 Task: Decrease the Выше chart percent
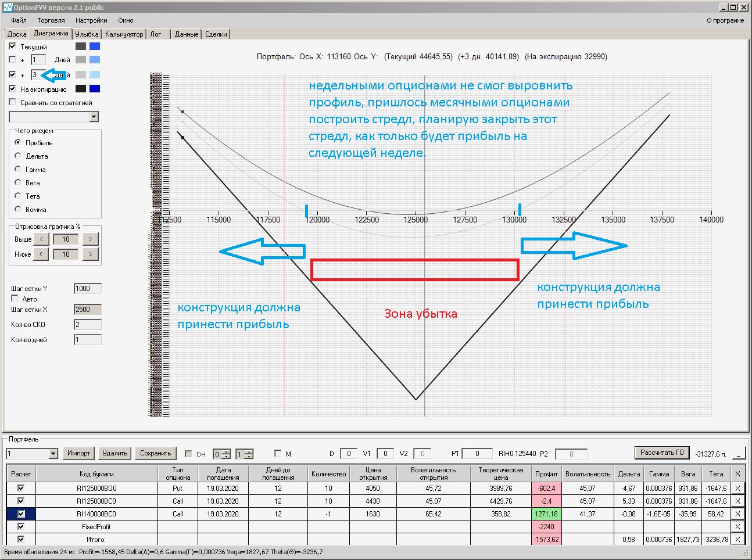pos(41,239)
